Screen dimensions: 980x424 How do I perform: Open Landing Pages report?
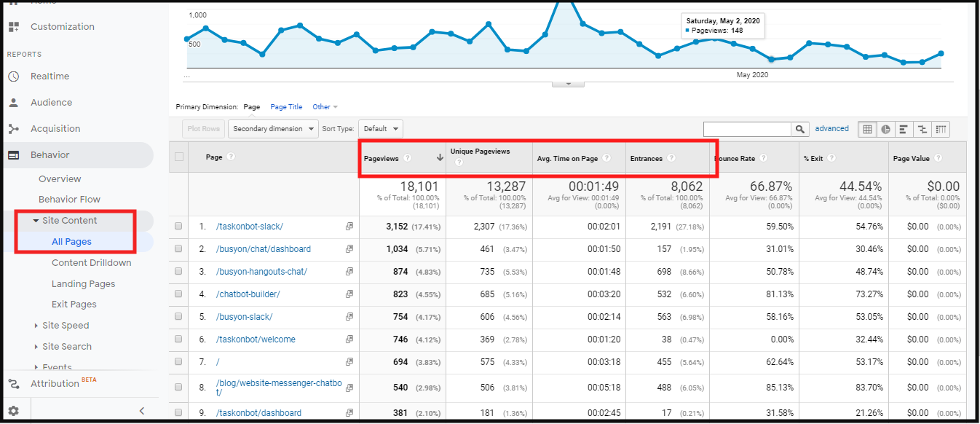click(83, 284)
